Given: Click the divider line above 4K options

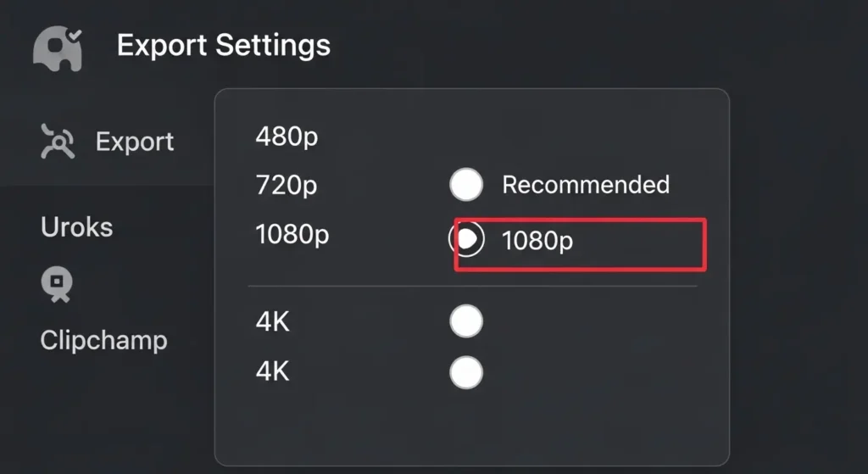Looking at the screenshot, I should pos(471,287).
